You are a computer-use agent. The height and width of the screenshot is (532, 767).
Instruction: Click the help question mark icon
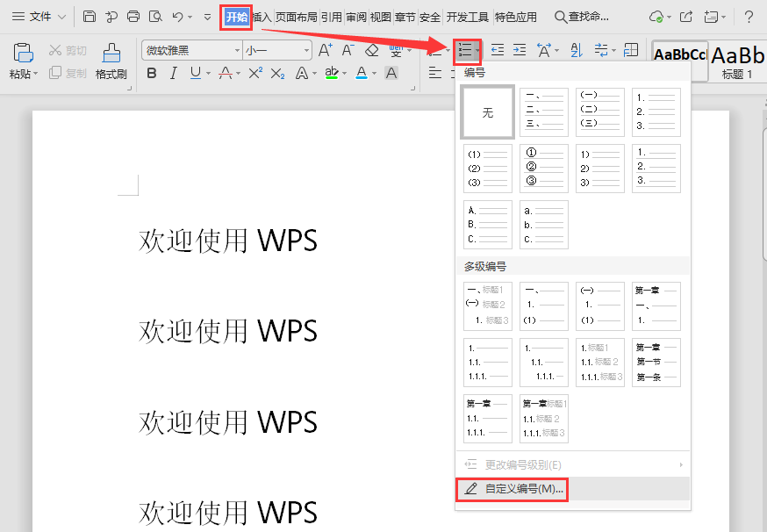coord(749,17)
